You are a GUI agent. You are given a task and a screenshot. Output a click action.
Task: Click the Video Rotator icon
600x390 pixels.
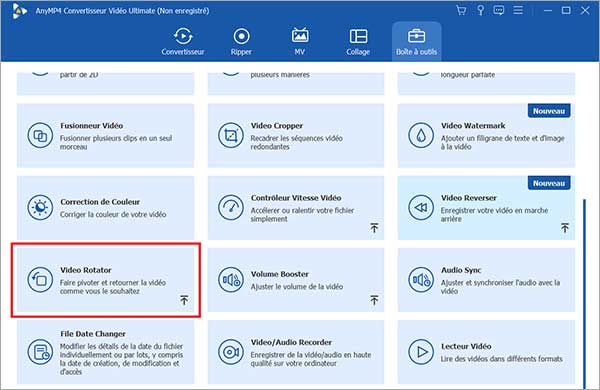[x=40, y=280]
